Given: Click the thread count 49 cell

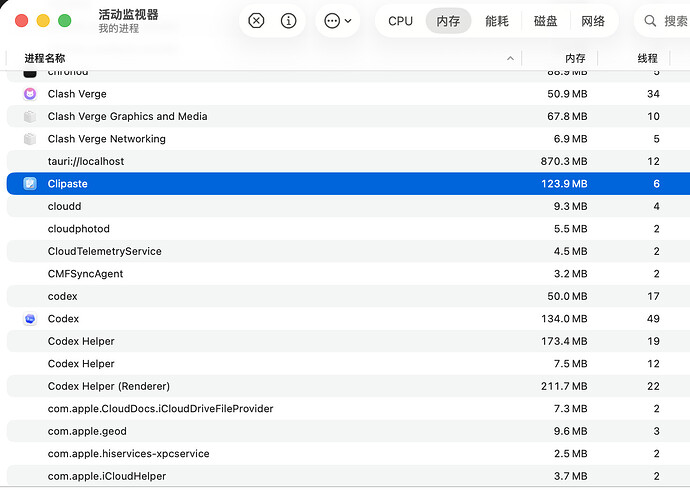Looking at the screenshot, I should point(653,318).
